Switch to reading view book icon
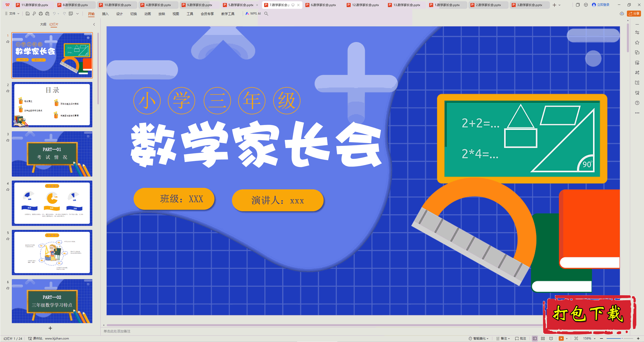 tap(551, 338)
